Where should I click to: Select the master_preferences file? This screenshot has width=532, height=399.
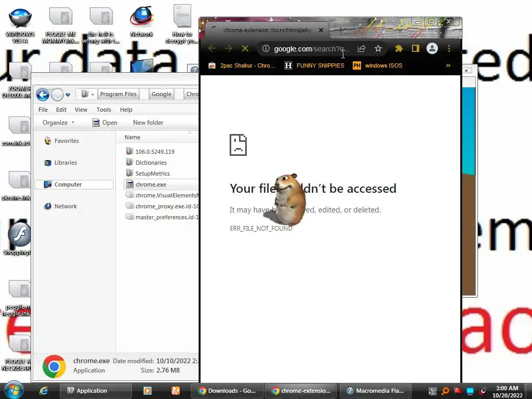click(x=162, y=217)
